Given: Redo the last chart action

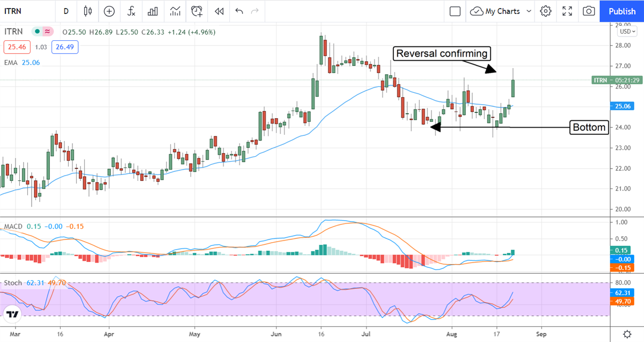Looking at the screenshot, I should pos(255,11).
